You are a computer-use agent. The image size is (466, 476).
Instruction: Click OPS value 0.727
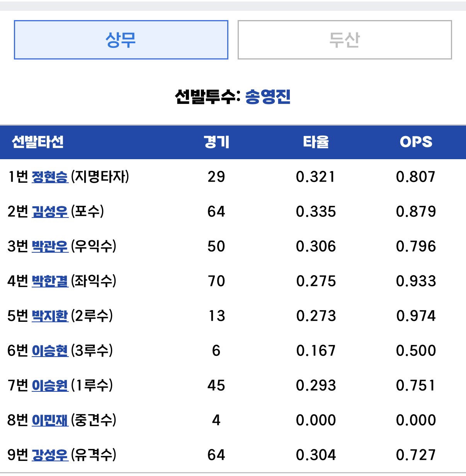point(416,455)
